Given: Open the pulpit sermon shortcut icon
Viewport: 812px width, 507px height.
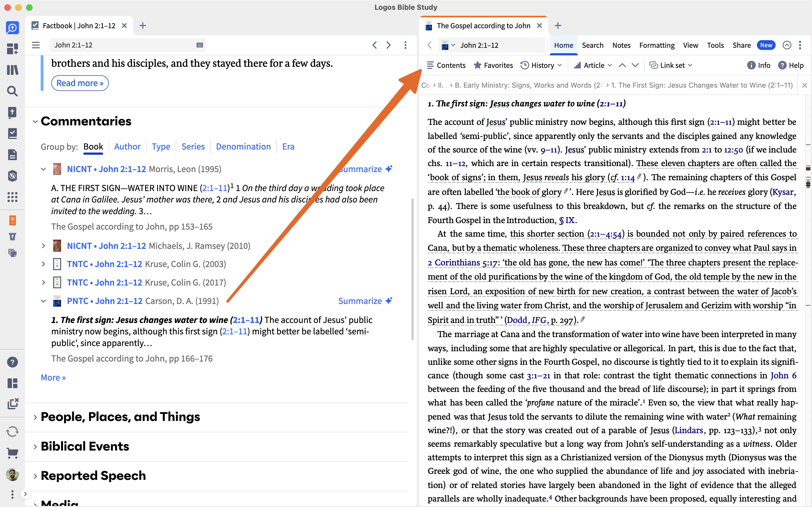Looking at the screenshot, I should [x=12, y=237].
